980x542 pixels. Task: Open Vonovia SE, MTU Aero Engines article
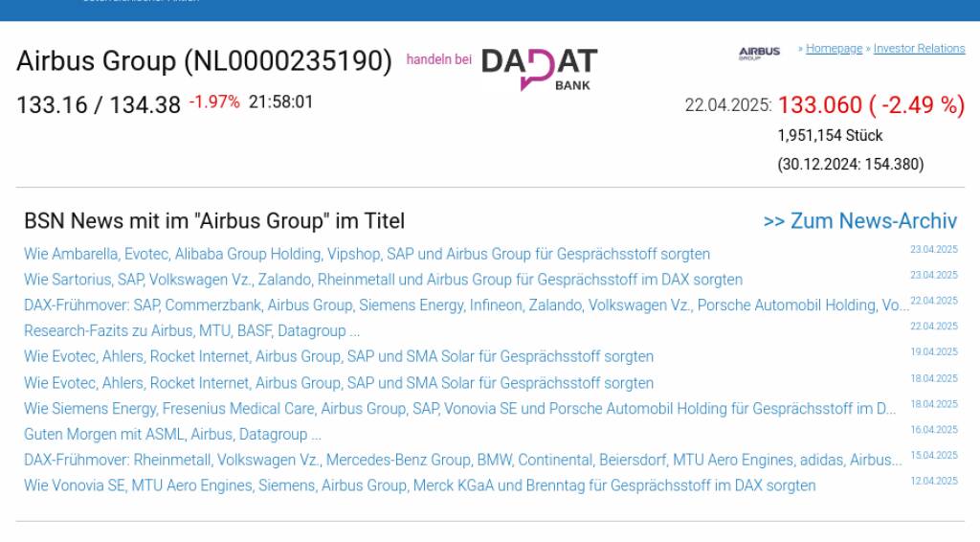(419, 486)
